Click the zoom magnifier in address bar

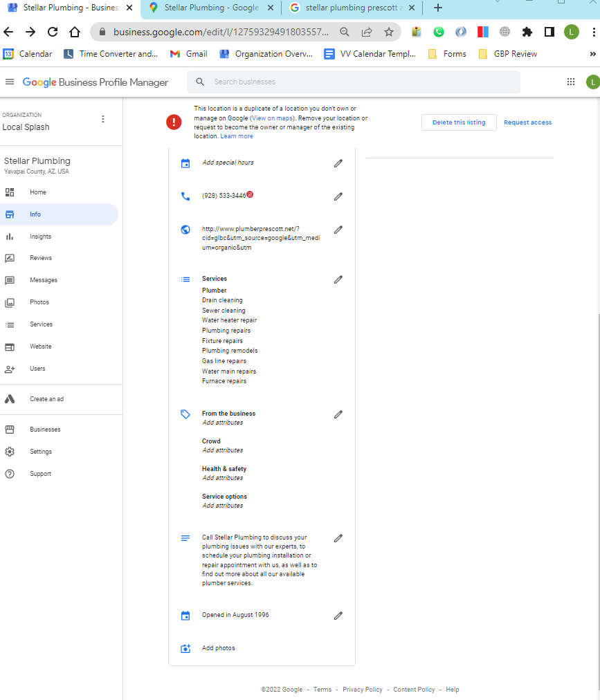pos(345,32)
